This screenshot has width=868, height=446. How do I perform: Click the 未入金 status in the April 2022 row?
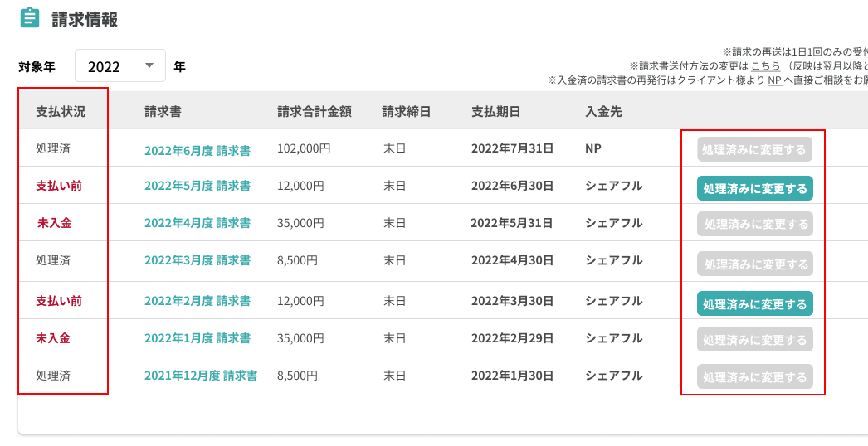point(53,223)
